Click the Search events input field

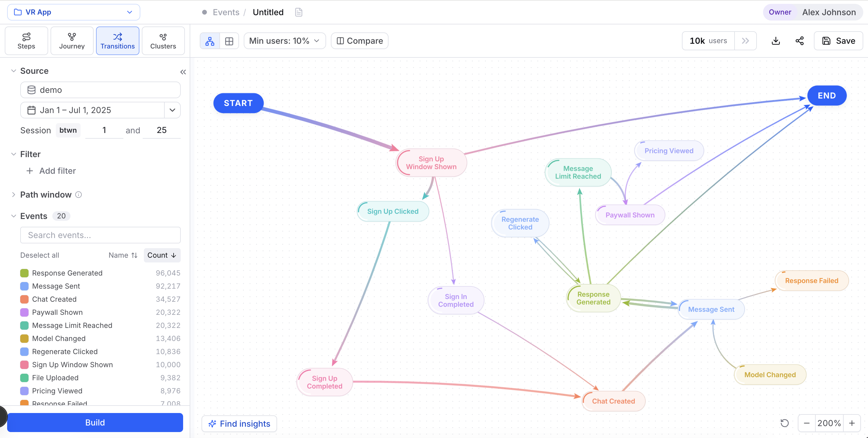tap(100, 235)
